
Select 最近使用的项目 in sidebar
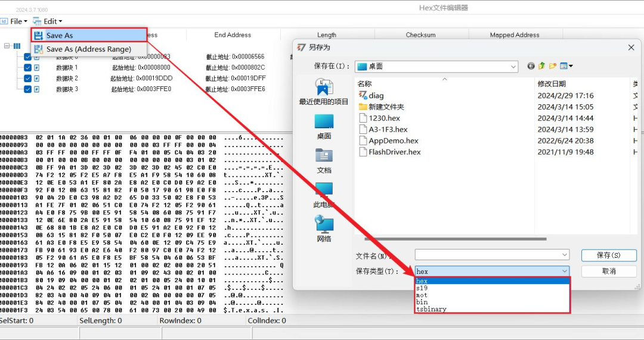[x=324, y=92]
